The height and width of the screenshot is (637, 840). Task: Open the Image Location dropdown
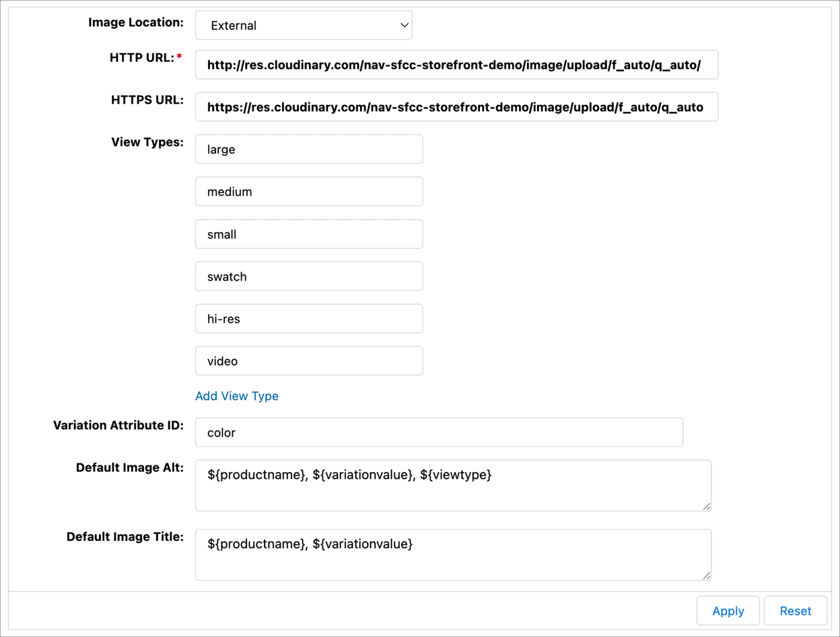[303, 26]
